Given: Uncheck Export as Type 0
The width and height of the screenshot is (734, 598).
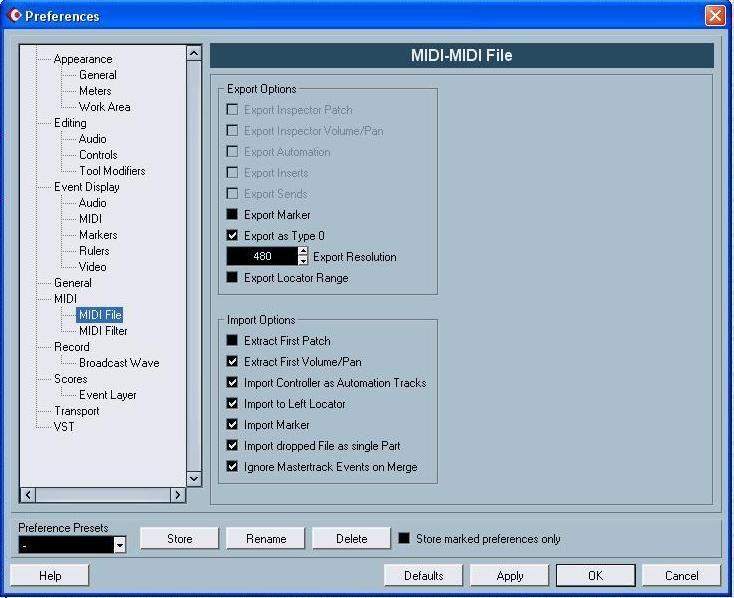Looking at the screenshot, I should (232, 235).
